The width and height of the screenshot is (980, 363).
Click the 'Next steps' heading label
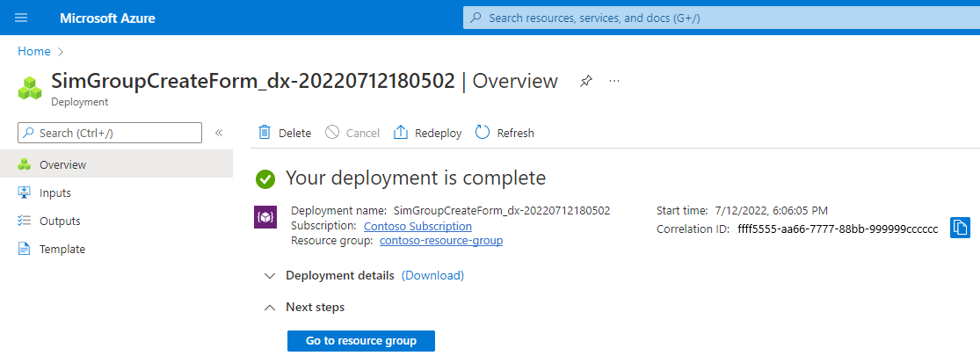pos(315,308)
